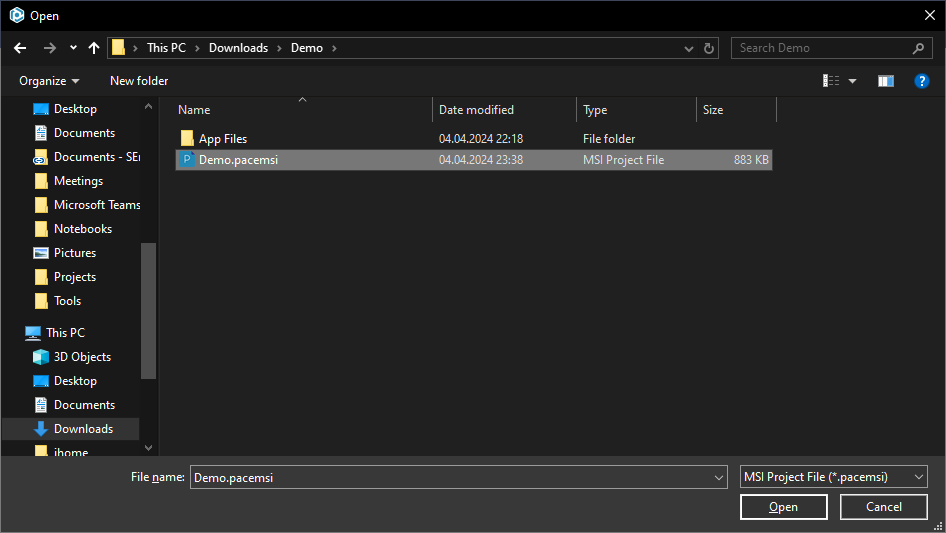Viewport: 946px width, 533px height.
Task: Go back with the left arrow
Action: (20, 48)
